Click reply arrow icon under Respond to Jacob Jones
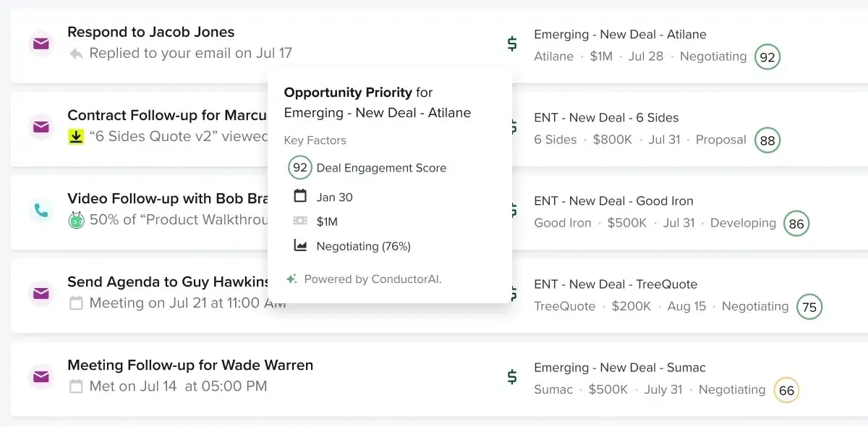The image size is (868, 427). point(76,54)
